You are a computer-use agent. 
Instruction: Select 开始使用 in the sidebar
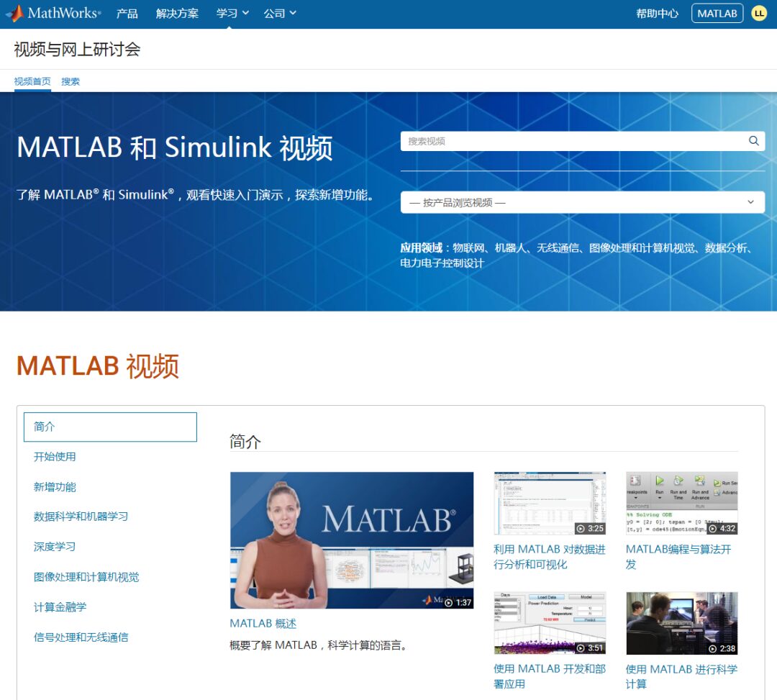click(x=55, y=457)
